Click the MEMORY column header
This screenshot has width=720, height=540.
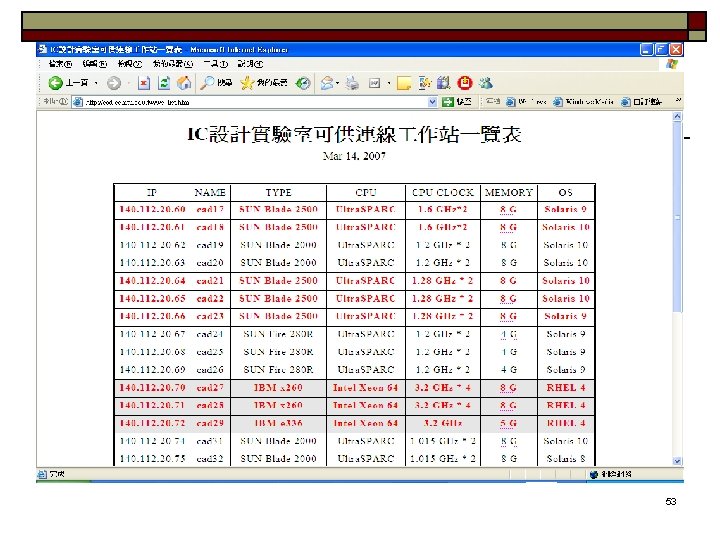(508, 192)
